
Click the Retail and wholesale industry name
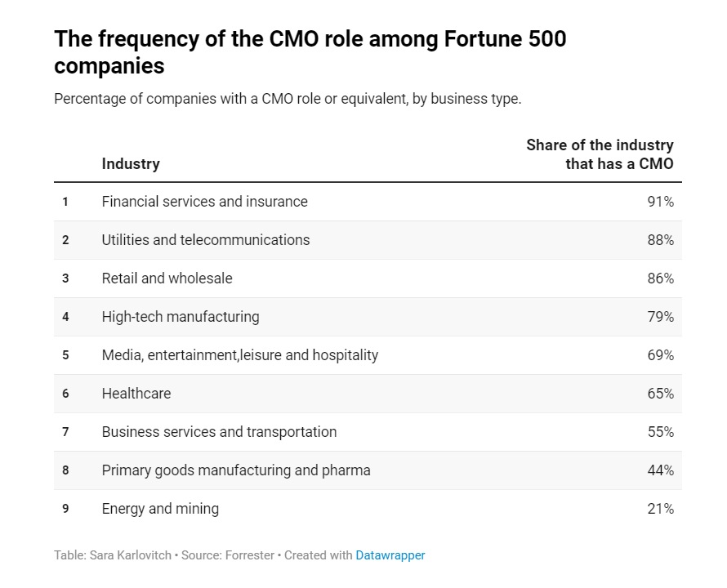pos(167,278)
